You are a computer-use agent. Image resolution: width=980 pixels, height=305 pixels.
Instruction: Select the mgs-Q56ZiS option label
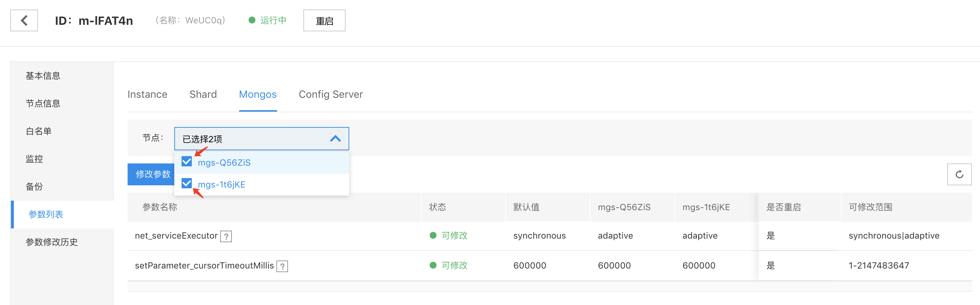pos(224,163)
